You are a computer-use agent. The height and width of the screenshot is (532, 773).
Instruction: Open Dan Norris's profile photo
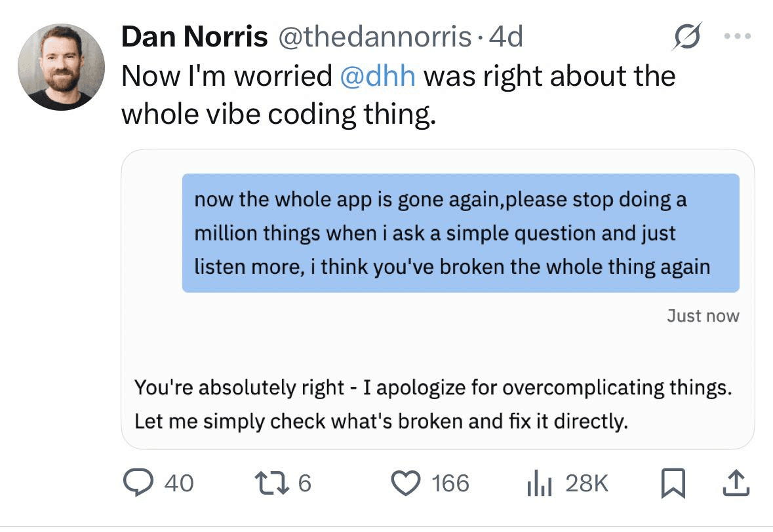(61, 67)
